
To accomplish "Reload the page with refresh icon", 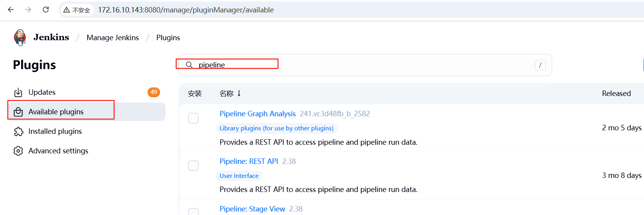I will tap(46, 10).
